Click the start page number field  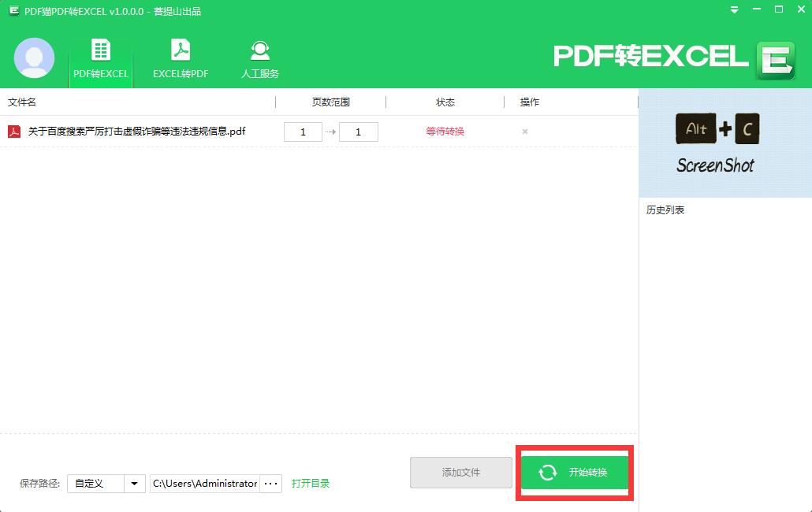click(303, 132)
